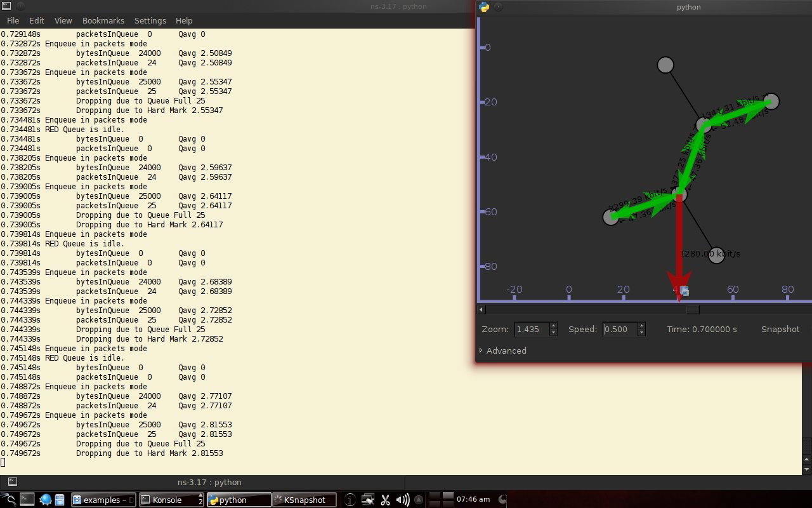Increase Zoom value with the stepper
The image size is (812, 508).
[553, 326]
